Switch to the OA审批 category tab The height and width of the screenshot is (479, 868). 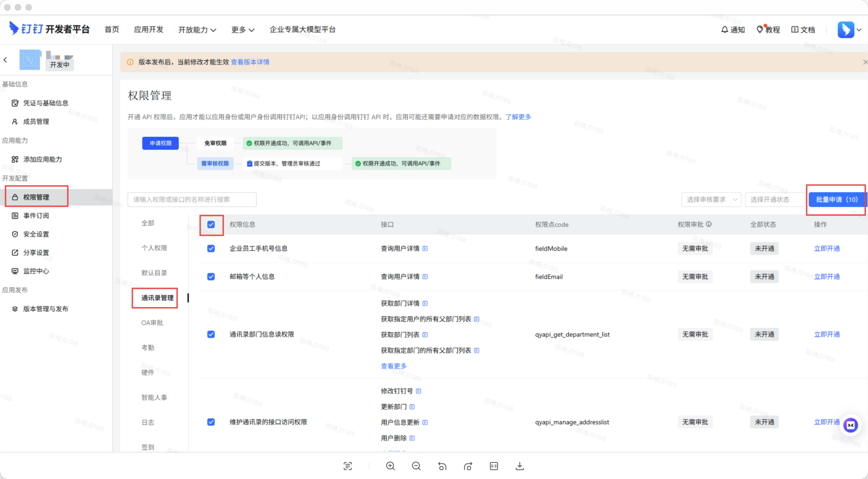(x=152, y=323)
